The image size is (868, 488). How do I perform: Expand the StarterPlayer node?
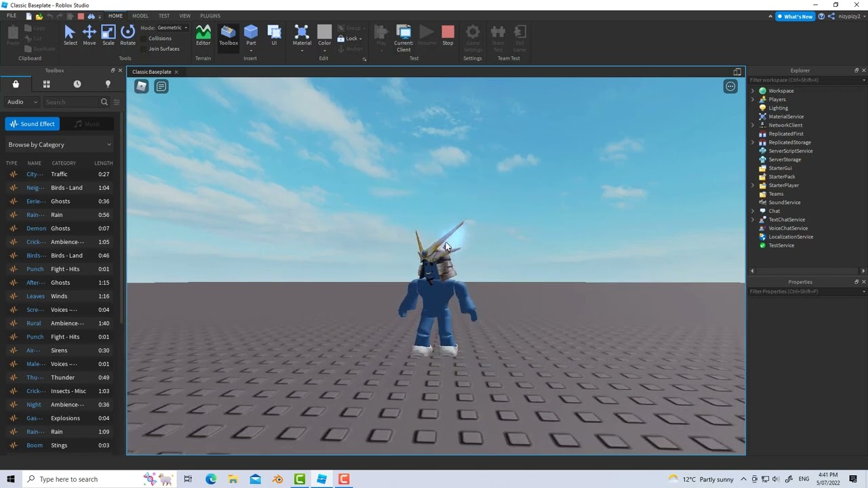tap(753, 185)
